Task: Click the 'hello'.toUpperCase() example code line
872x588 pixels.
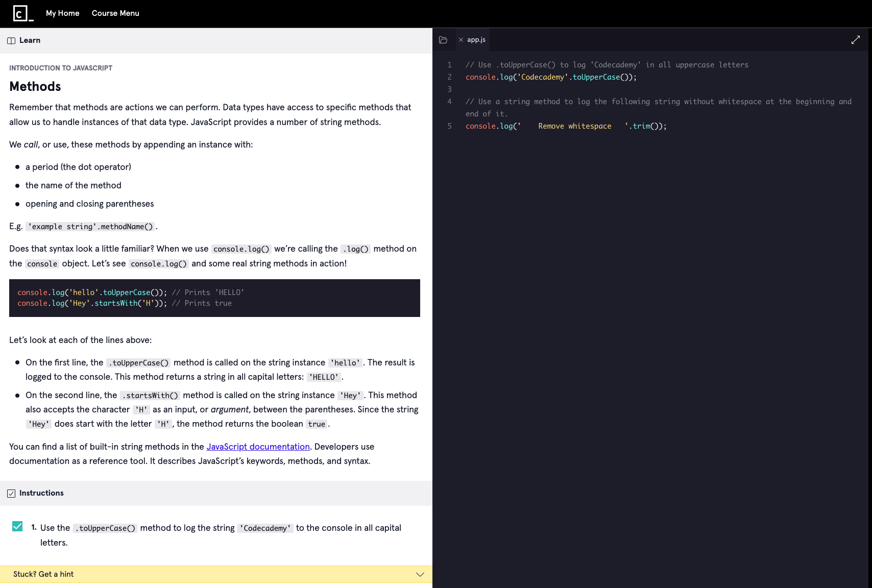Action: click(131, 292)
